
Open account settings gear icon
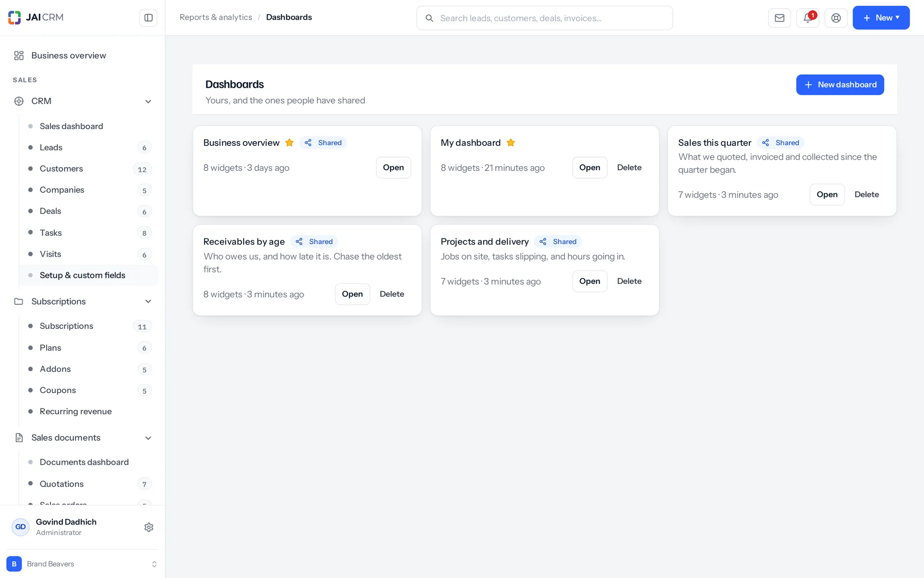[149, 527]
